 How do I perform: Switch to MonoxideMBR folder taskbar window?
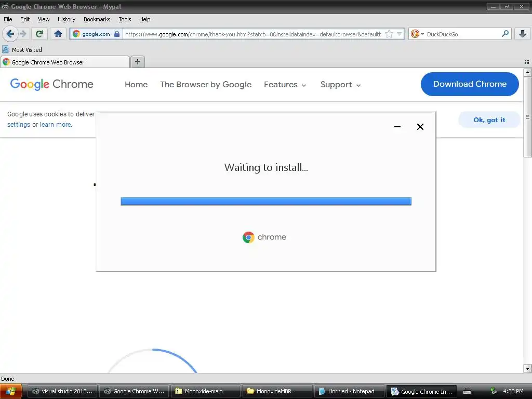277,391
